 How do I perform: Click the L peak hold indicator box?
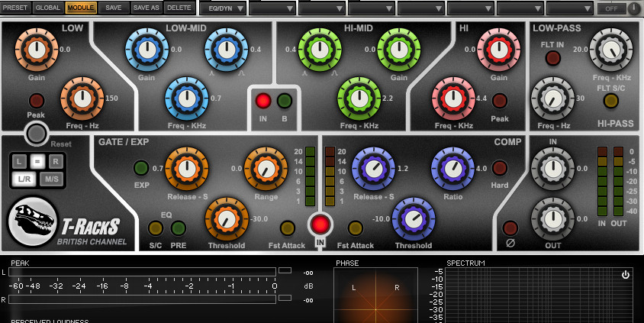(x=285, y=270)
